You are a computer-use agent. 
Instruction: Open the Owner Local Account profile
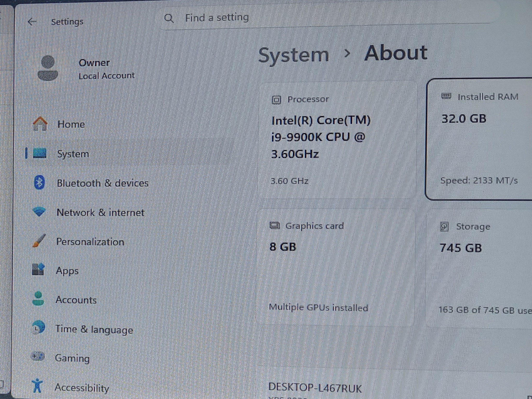[x=87, y=69]
